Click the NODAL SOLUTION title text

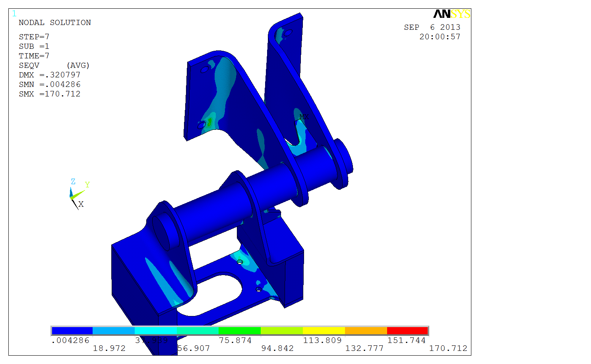(55, 23)
